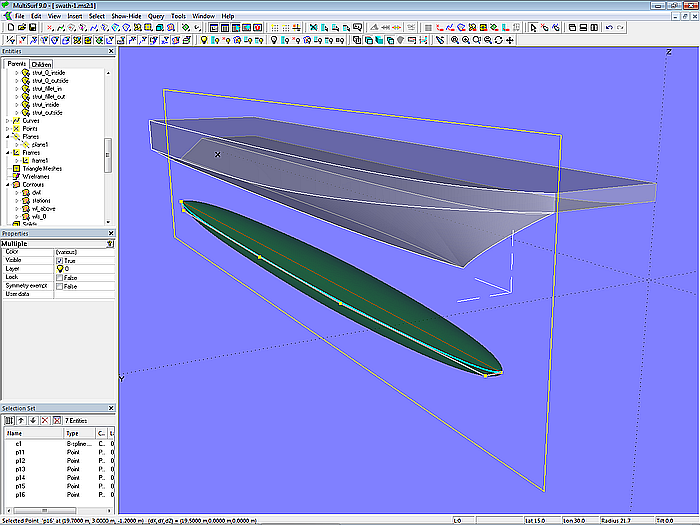This screenshot has height=525, width=700.
Task: Open the Show-Hide menu
Action: pyautogui.click(x=126, y=17)
